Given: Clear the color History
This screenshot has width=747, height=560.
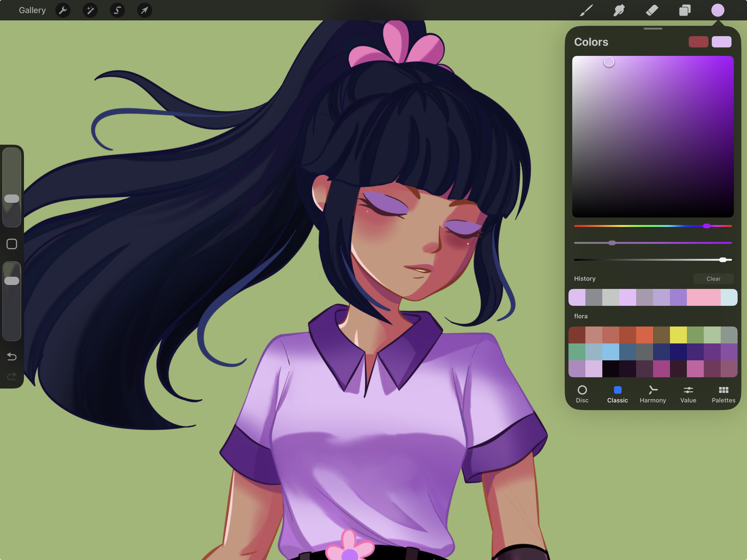Looking at the screenshot, I should 713,279.
